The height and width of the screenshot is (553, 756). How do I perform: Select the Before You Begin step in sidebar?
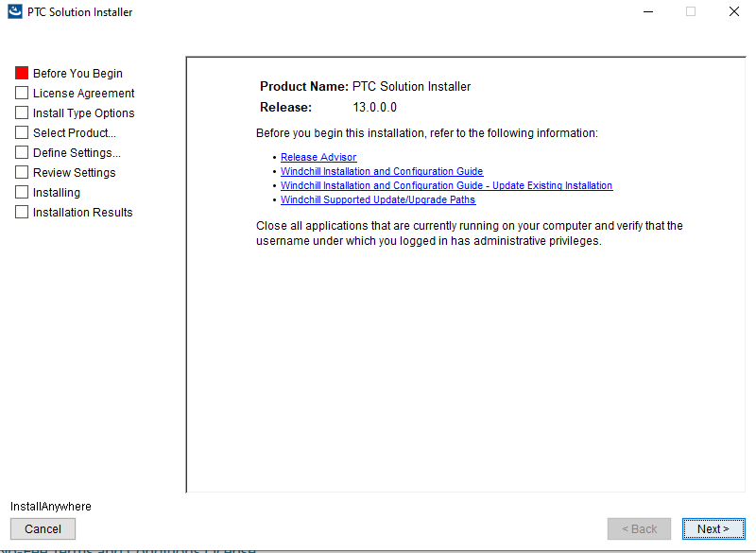76,73
